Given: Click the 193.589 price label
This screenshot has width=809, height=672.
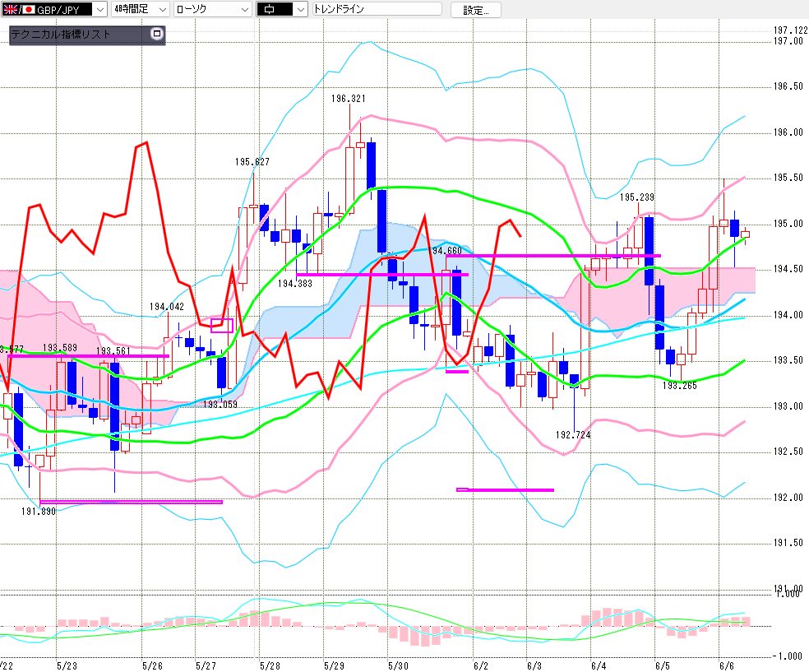Looking at the screenshot, I should pyautogui.click(x=60, y=347).
